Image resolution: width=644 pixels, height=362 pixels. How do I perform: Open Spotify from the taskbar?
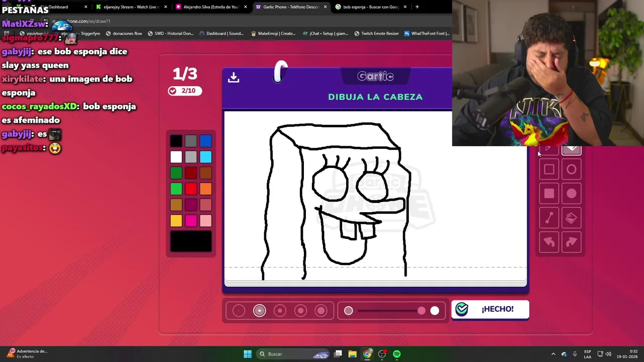pos(397,354)
